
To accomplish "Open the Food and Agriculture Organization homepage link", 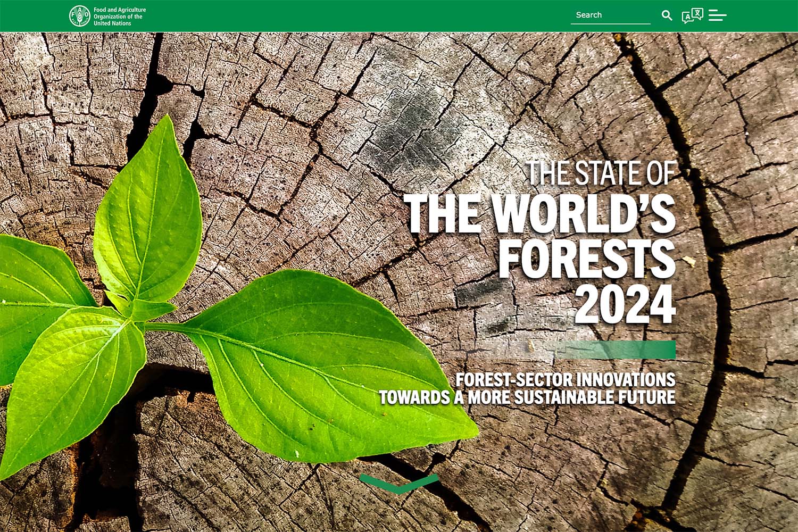I will pyautogui.click(x=107, y=16).
